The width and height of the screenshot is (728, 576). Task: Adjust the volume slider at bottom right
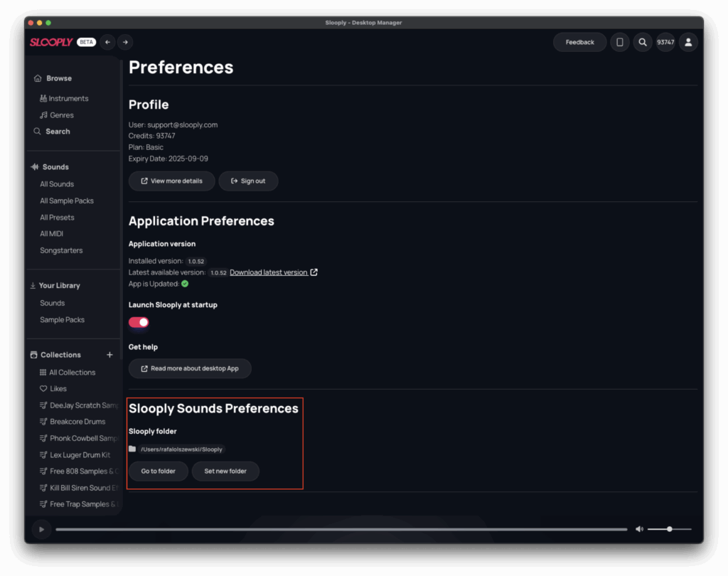(x=669, y=529)
